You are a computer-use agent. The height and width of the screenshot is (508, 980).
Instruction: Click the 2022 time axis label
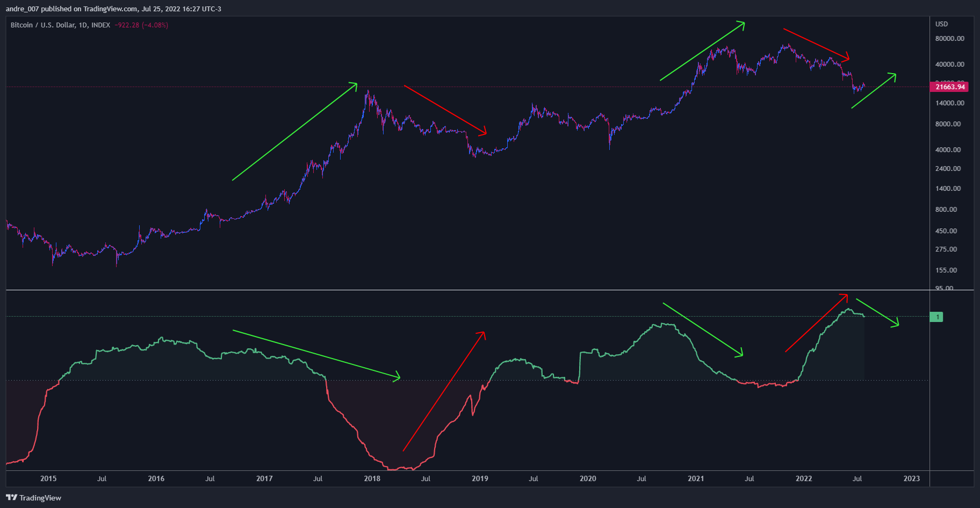pyautogui.click(x=804, y=478)
